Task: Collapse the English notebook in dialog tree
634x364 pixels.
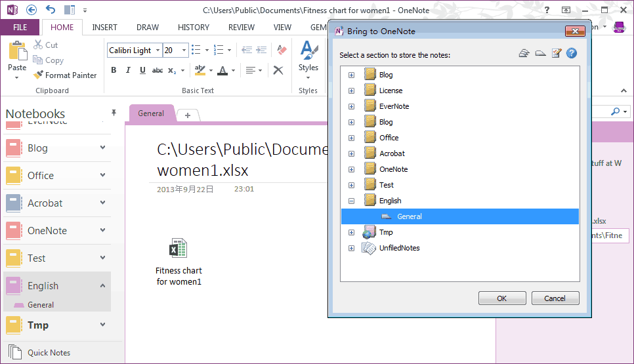Action: click(x=351, y=201)
